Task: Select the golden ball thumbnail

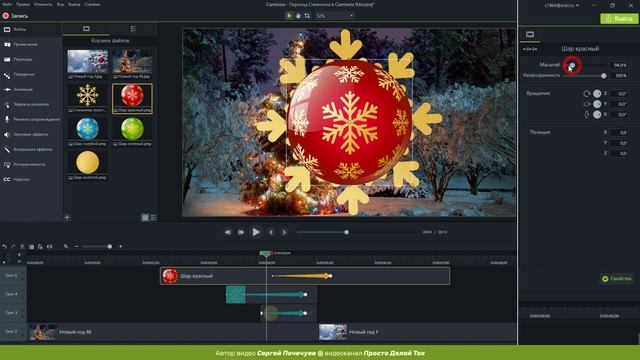Action: click(88, 162)
